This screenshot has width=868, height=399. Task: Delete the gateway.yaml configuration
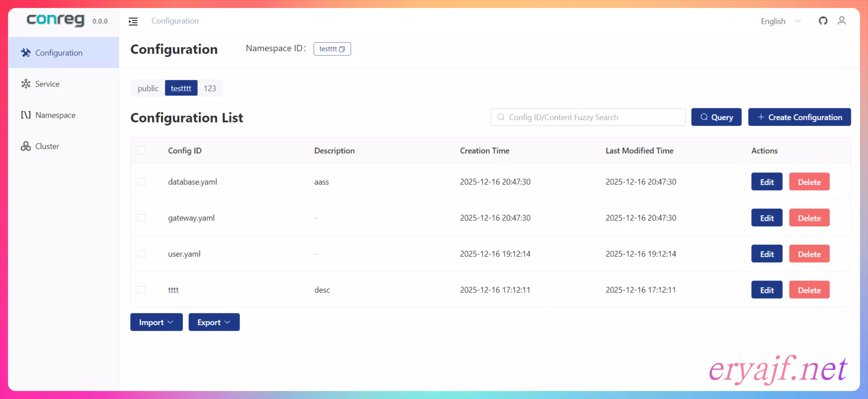809,218
